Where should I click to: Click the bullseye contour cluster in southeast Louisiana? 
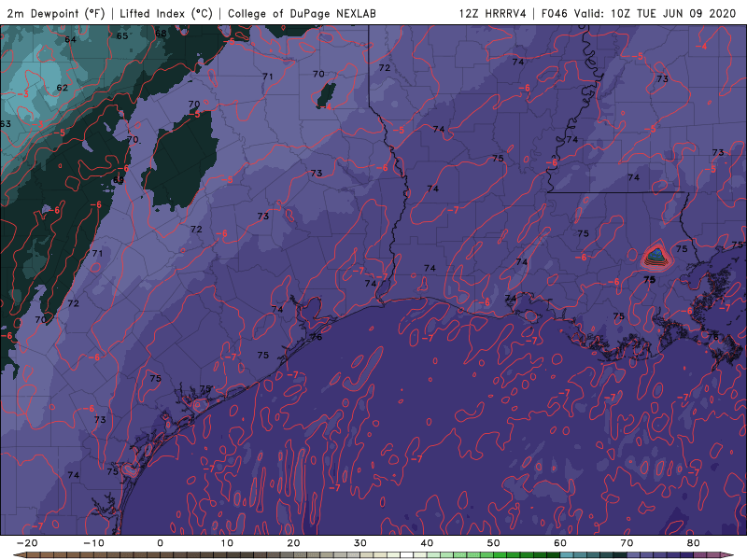(x=656, y=258)
